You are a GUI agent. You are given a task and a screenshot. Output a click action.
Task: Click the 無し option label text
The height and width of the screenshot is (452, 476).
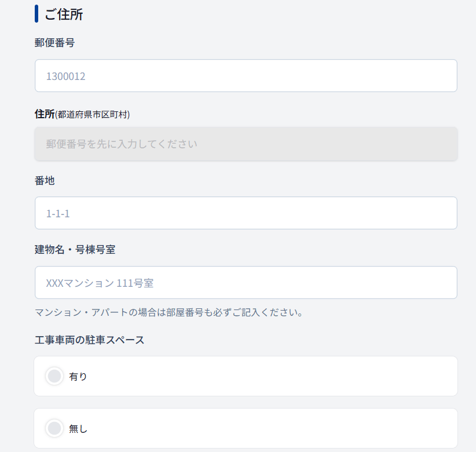click(x=78, y=429)
